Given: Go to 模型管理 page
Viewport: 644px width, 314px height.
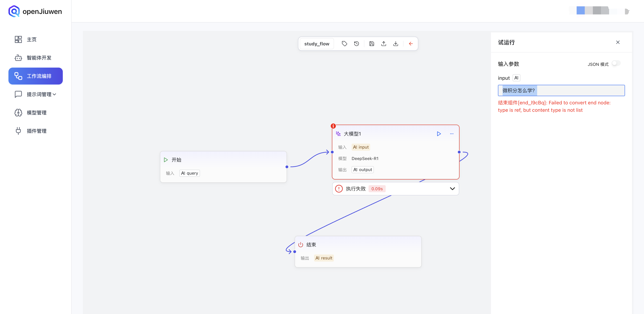Looking at the screenshot, I should click(x=37, y=113).
